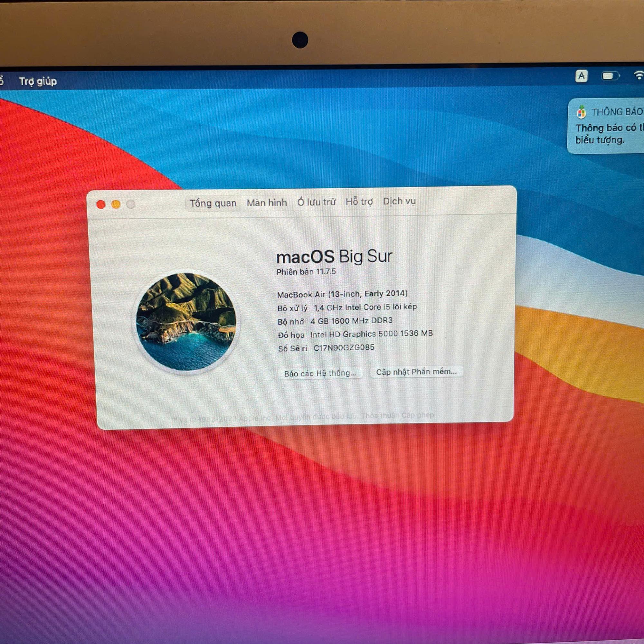
Task: Switch to the Hỗ trợ tab
Action: [x=359, y=202]
